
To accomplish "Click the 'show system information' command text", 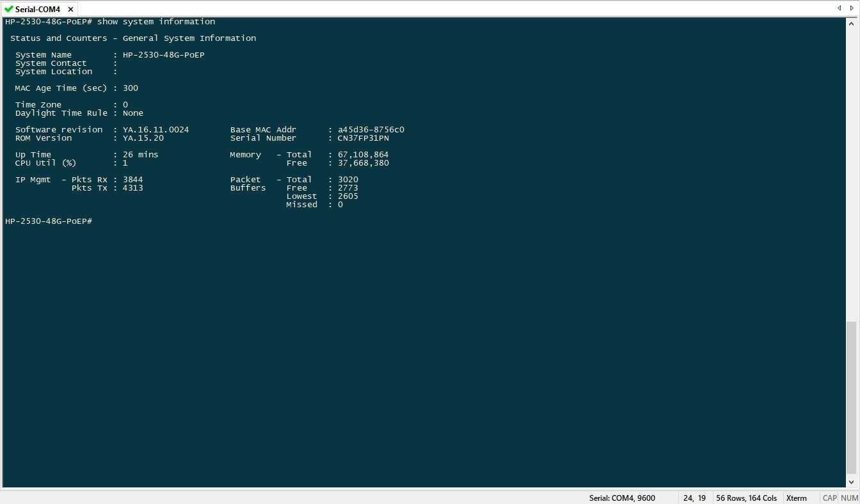I will 156,22.
